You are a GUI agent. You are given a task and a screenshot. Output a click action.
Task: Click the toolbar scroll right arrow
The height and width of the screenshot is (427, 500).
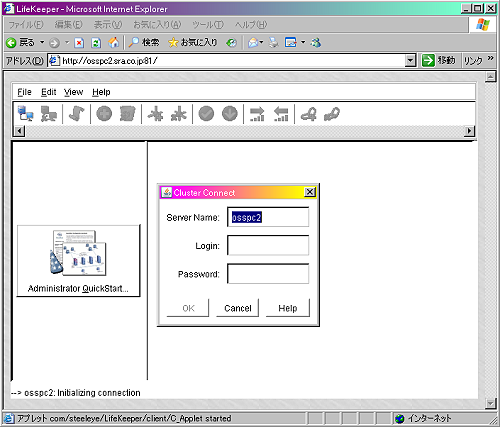pos(469,131)
